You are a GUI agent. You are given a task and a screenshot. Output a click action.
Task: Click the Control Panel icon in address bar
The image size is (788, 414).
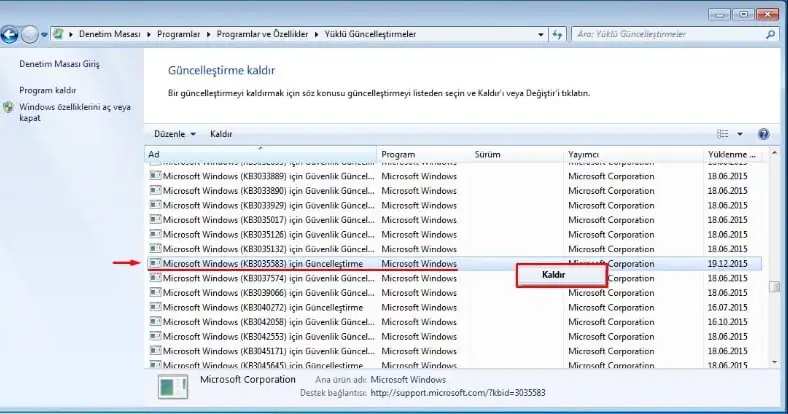pos(59,34)
